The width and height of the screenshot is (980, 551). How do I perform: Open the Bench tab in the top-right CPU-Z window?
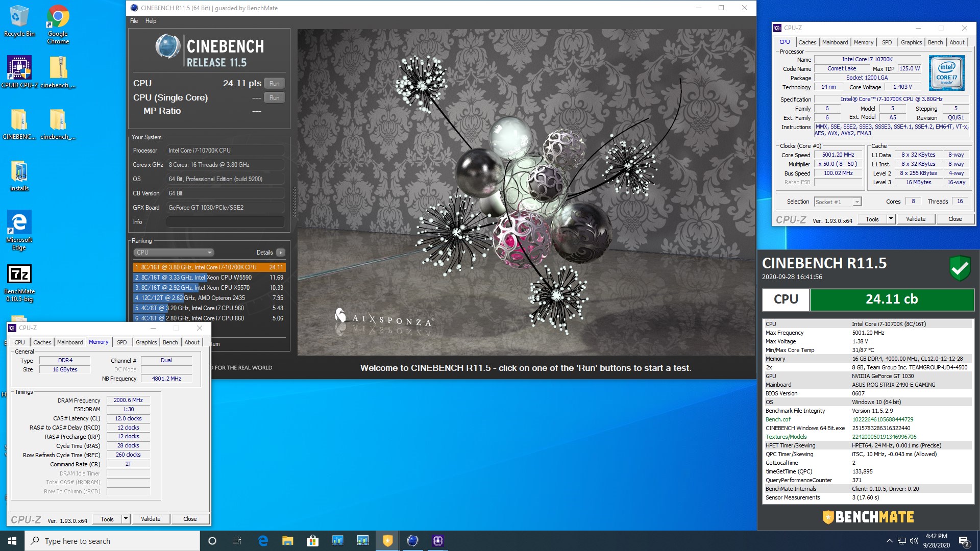coord(935,42)
